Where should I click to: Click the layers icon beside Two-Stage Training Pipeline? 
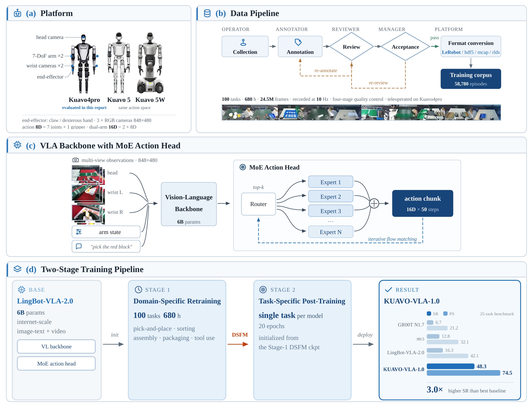pos(17,269)
